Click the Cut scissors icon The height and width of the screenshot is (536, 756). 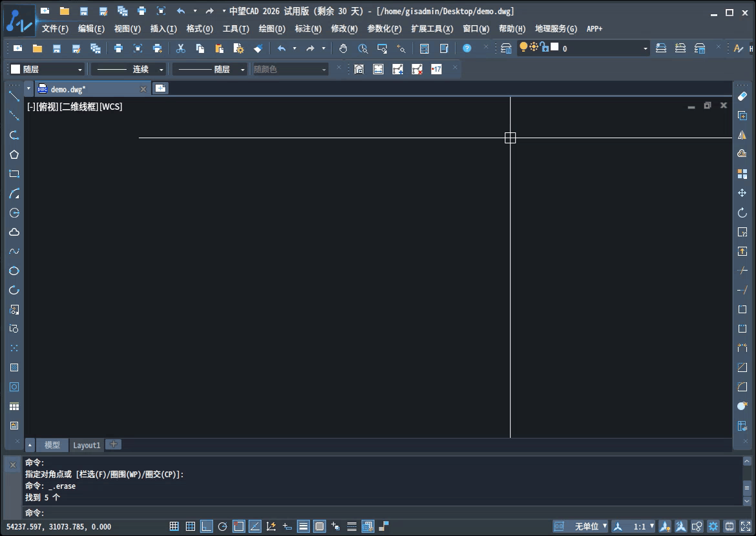tap(180, 48)
